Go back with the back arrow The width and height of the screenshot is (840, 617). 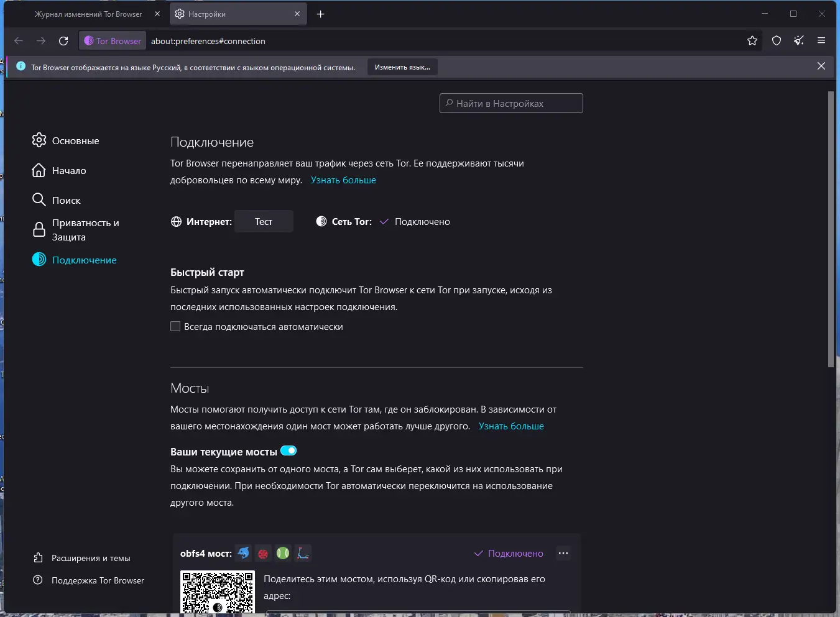click(x=19, y=41)
